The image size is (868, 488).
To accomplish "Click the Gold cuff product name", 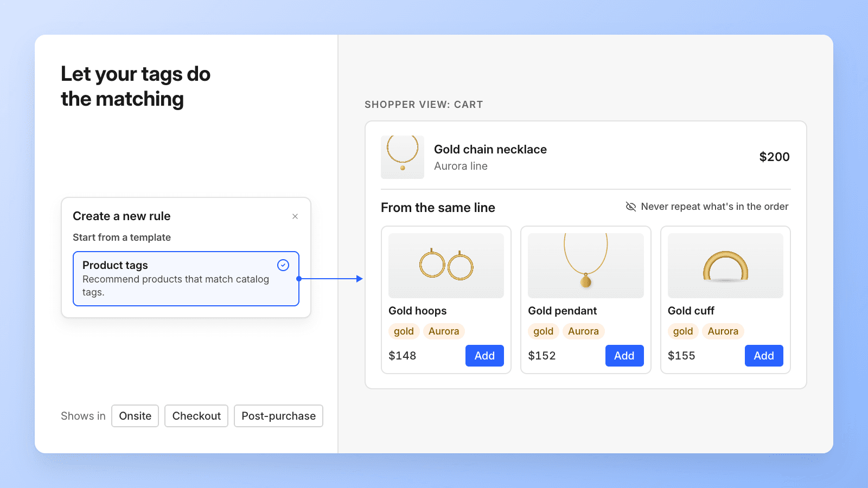I will tap(691, 311).
